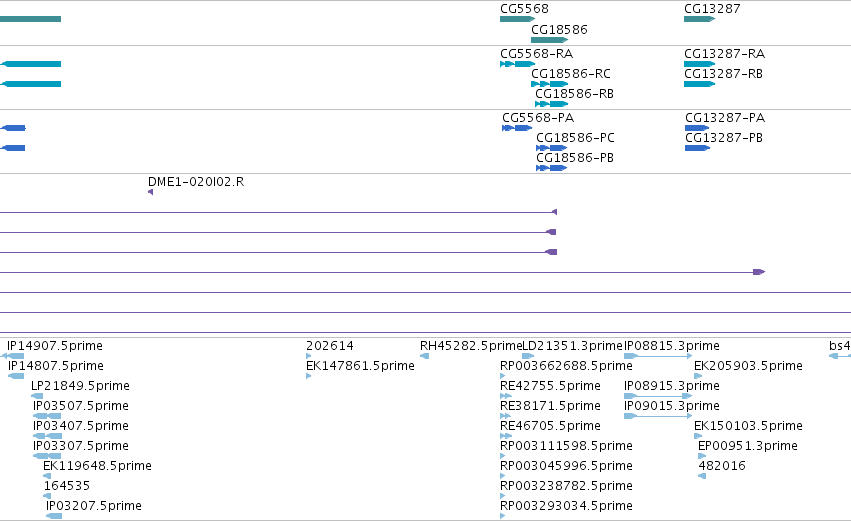Viewport: 851px width, 521px height.
Task: Select EST IP09015.3prime
Action: [x=658, y=416]
